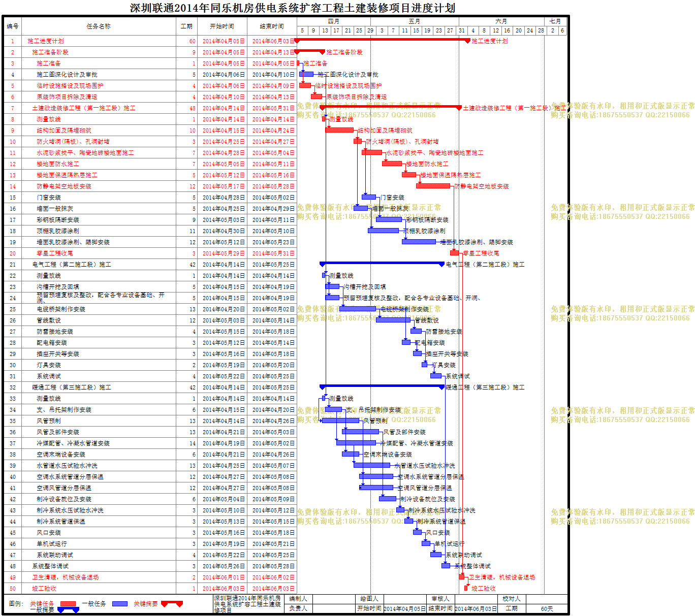The width and height of the screenshot is (695, 616).
Task: Click the 任务名称 column header
Action: [x=99, y=26]
